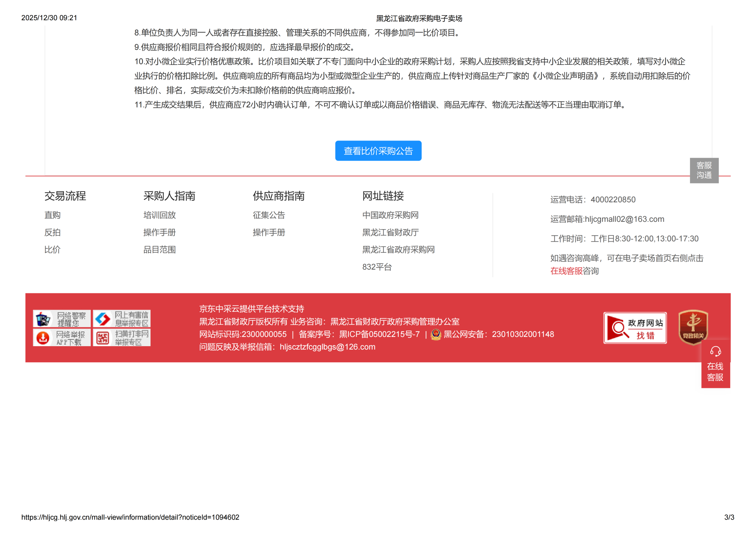Open the 培训回放 link under 采购人指南

pyautogui.click(x=159, y=215)
